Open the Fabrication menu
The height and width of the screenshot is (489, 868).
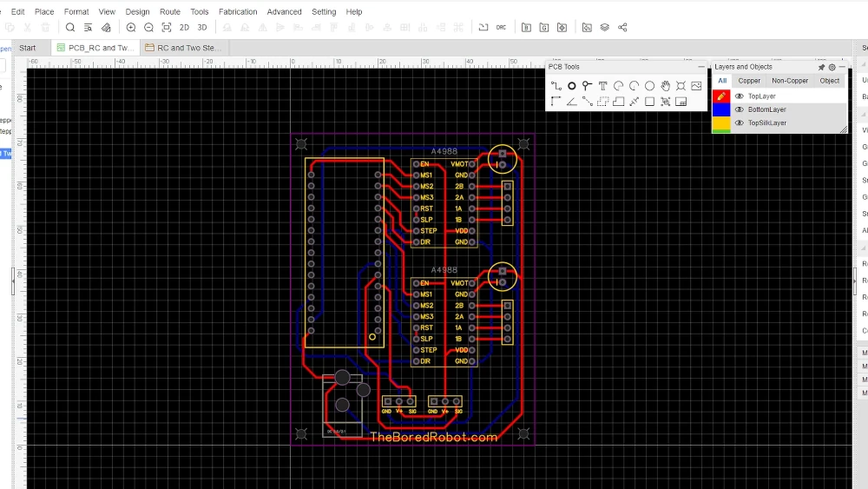[238, 11]
